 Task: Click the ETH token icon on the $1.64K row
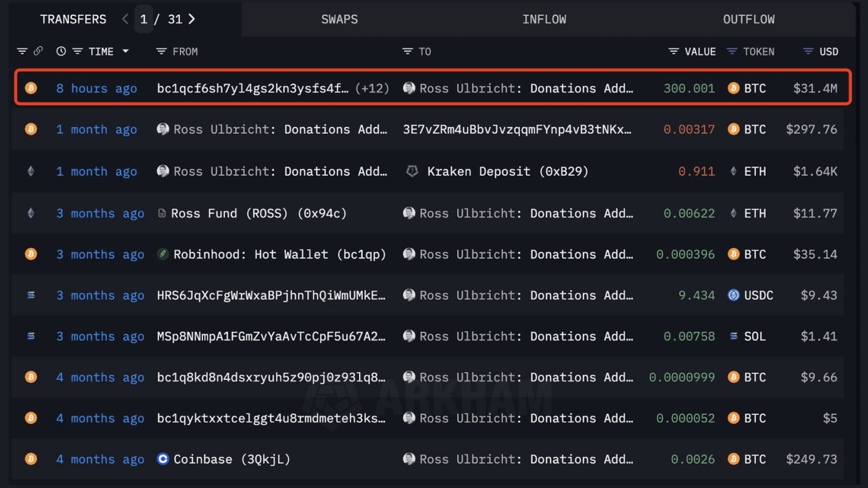[733, 171]
